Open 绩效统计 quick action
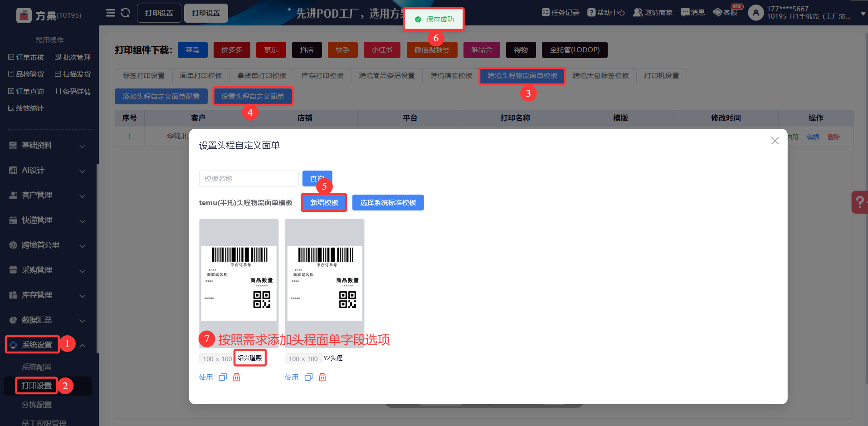Image resolution: width=868 pixels, height=426 pixels. tap(26, 108)
